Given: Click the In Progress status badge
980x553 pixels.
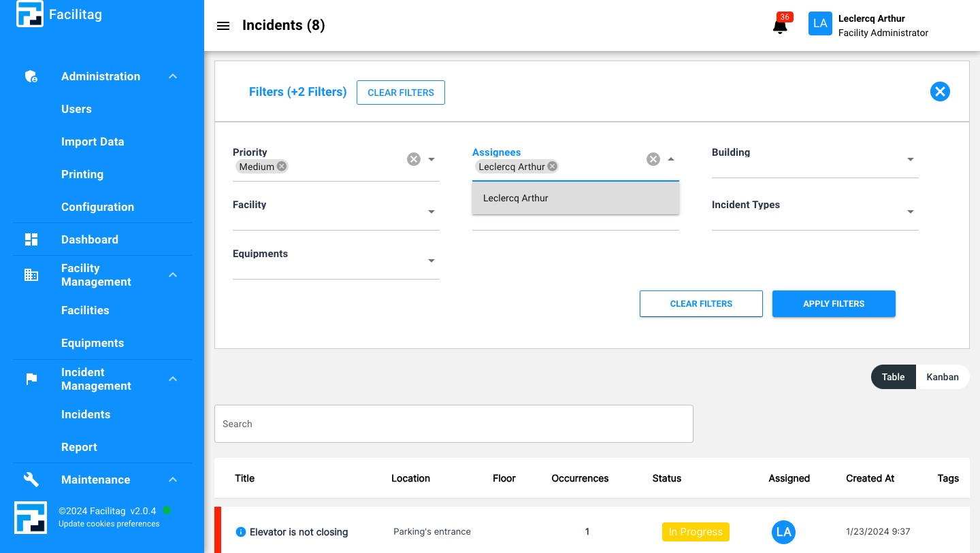Looking at the screenshot, I should pyautogui.click(x=696, y=532).
